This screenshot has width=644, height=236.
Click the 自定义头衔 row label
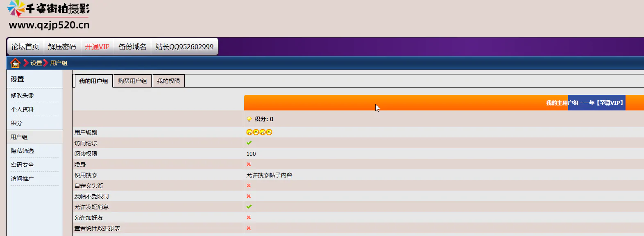click(x=88, y=186)
